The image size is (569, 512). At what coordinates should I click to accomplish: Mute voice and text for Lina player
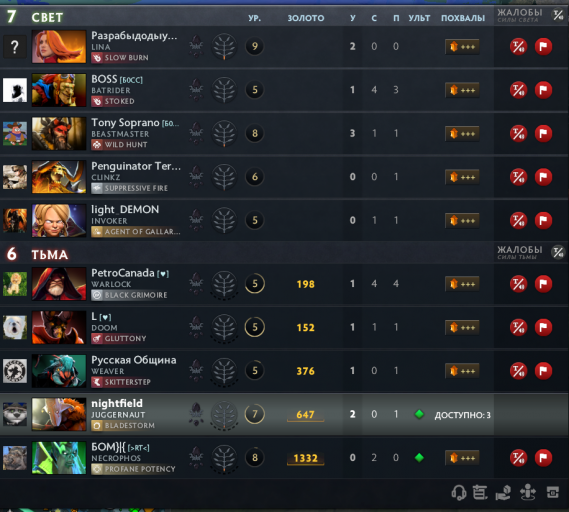tap(518, 46)
